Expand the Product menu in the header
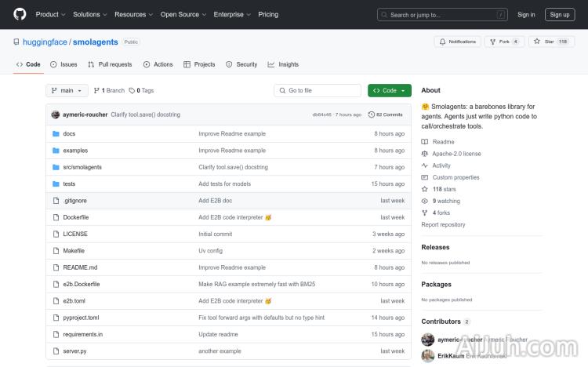This screenshot has height=367, width=588. (50, 14)
